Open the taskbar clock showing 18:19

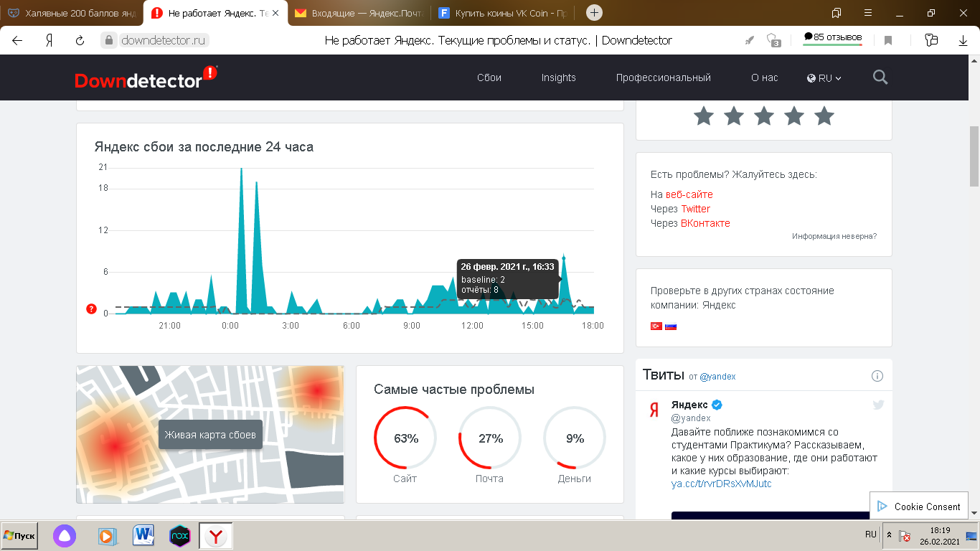pos(940,535)
